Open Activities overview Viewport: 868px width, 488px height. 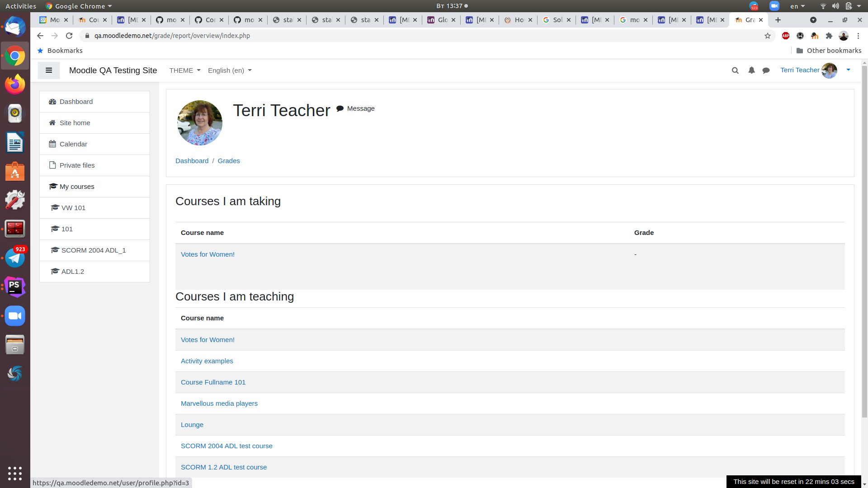(x=21, y=6)
